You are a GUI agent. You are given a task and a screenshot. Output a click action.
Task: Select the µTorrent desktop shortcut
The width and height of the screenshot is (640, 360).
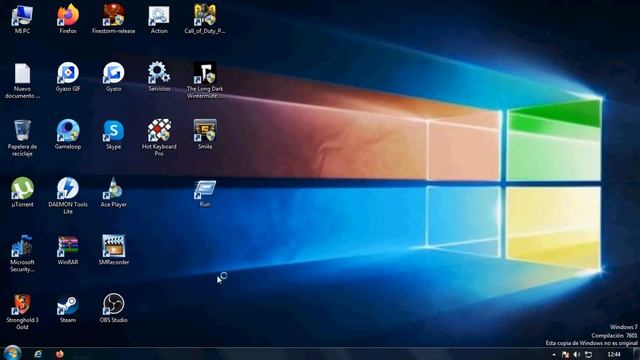tap(22, 193)
